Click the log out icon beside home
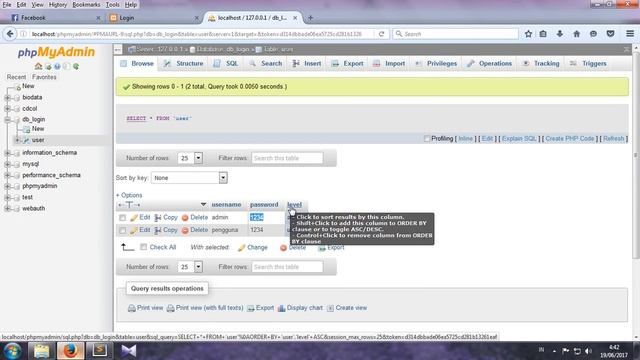The height and width of the screenshot is (360, 640). [x=48, y=66]
